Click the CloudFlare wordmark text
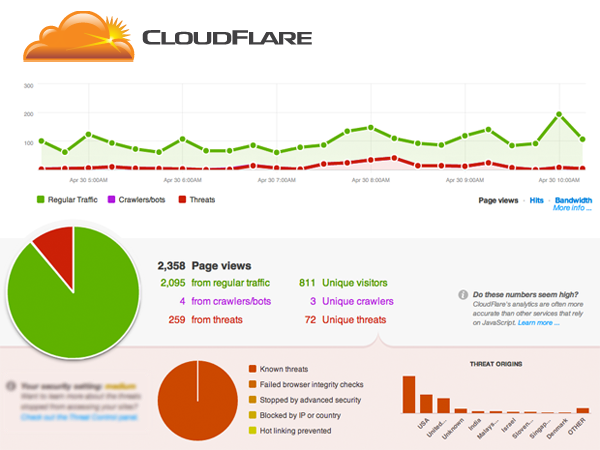 tap(227, 38)
